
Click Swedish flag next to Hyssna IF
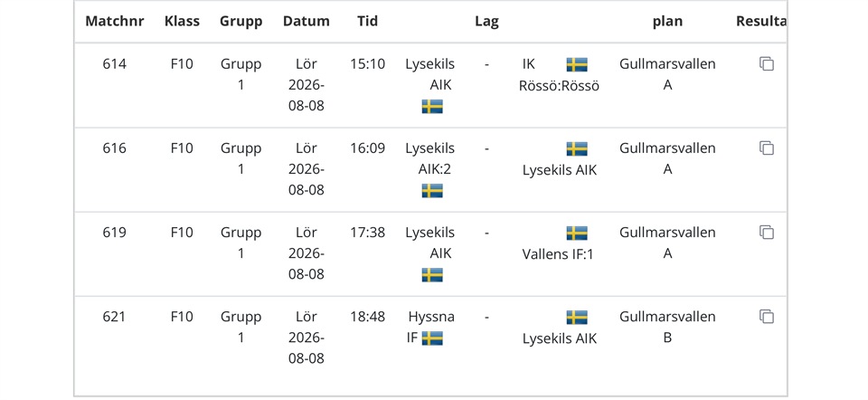(432, 338)
